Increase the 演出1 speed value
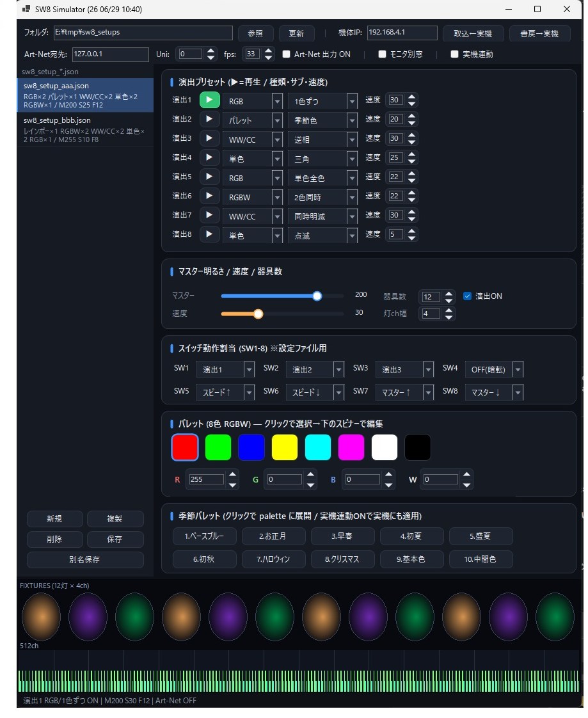 411,97
